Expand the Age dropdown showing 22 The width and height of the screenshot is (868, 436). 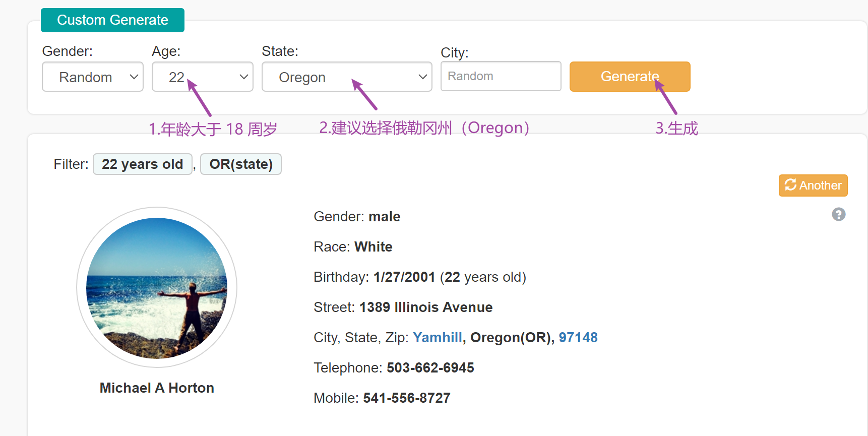pyautogui.click(x=202, y=77)
